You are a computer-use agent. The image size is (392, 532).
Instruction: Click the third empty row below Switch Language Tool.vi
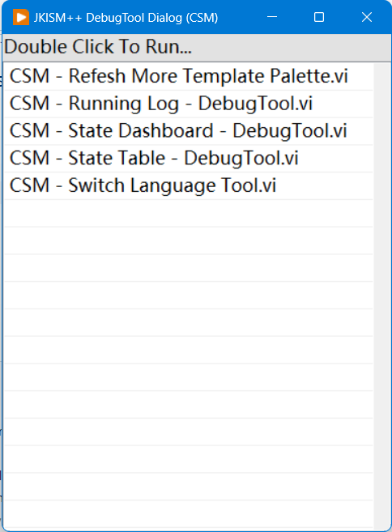[x=189, y=268]
